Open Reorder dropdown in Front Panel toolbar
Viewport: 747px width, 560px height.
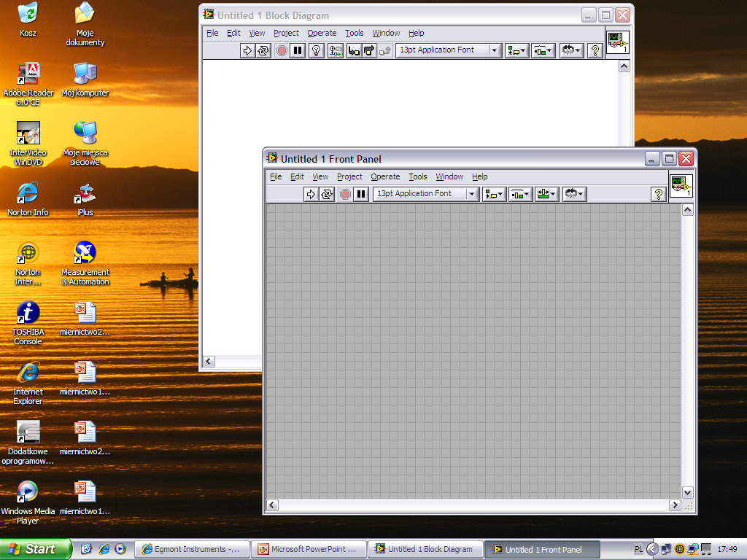574,194
